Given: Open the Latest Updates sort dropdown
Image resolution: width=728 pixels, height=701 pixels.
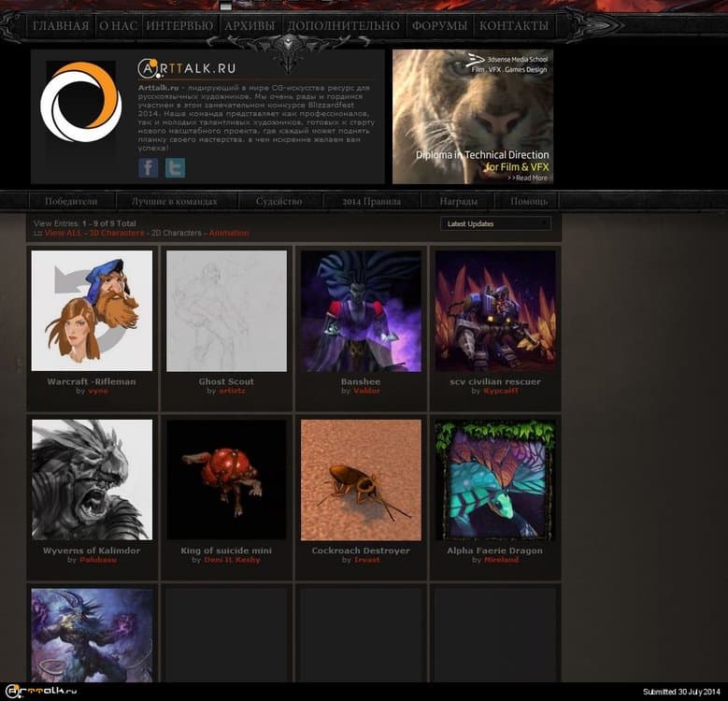Looking at the screenshot, I should [x=495, y=223].
